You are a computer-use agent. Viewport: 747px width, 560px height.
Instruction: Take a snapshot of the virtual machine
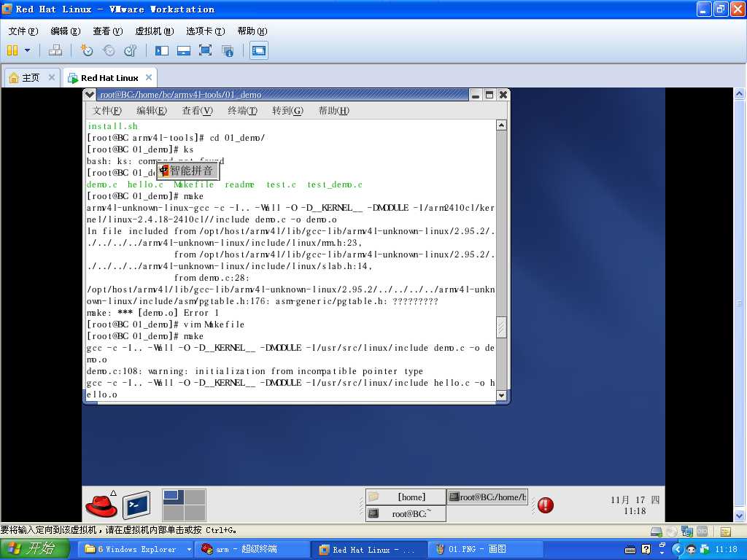87,50
